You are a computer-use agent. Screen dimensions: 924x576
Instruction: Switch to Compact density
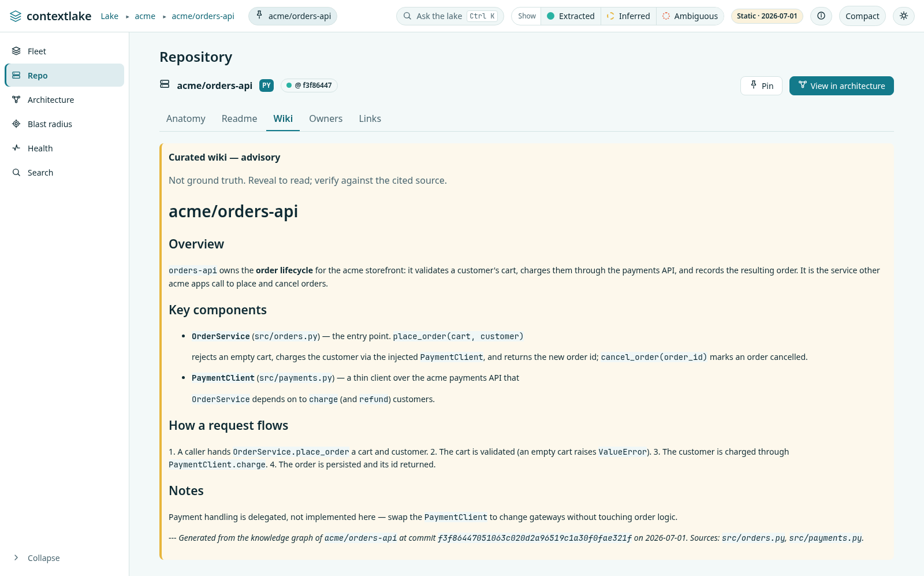[x=862, y=16]
